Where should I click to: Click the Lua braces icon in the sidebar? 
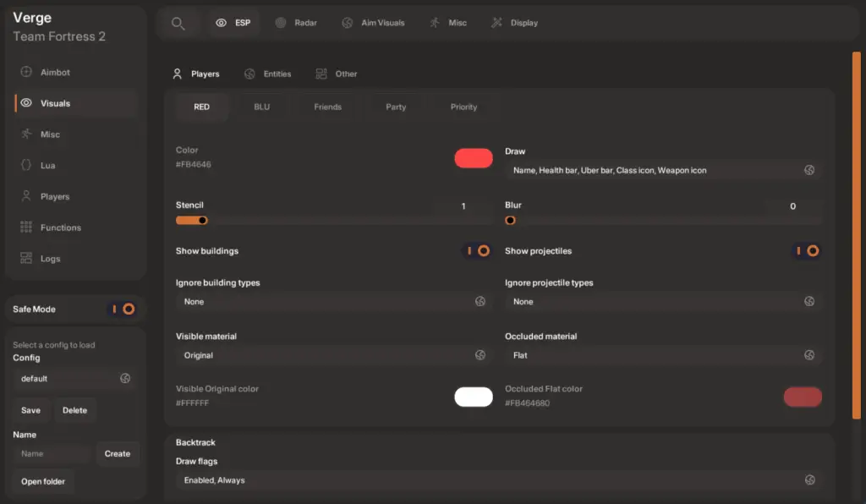click(26, 165)
